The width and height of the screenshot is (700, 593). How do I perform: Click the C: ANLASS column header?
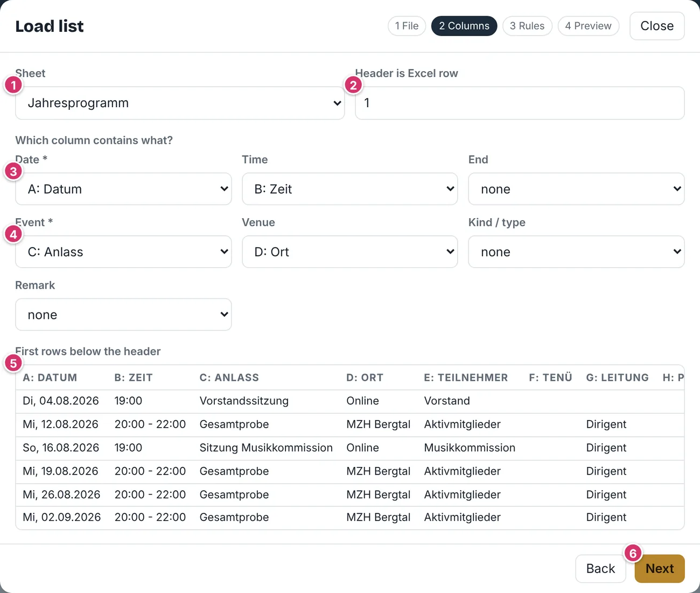click(x=229, y=378)
